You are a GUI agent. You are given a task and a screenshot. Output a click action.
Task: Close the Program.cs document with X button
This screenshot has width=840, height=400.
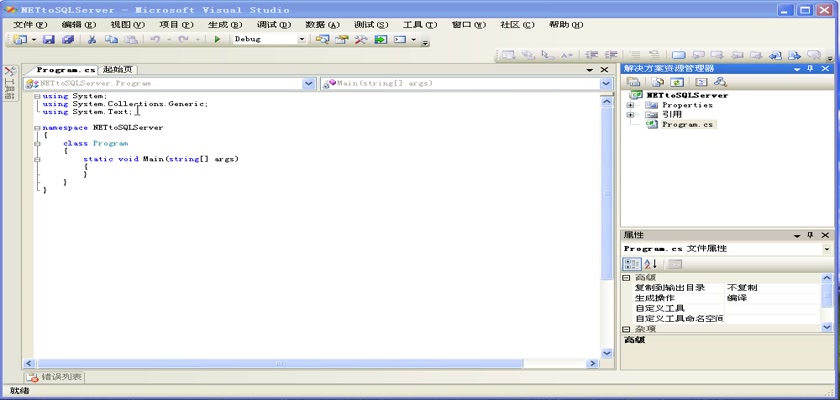(604, 70)
